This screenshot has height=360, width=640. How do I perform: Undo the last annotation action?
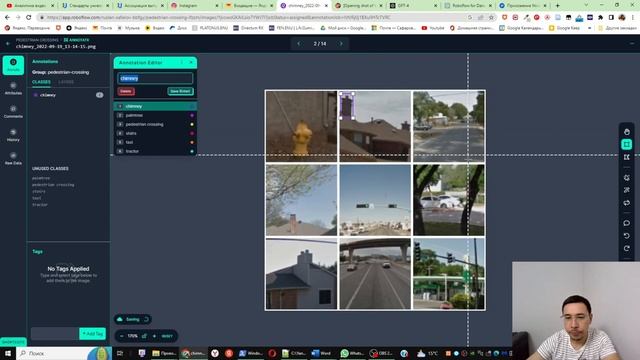(x=627, y=236)
